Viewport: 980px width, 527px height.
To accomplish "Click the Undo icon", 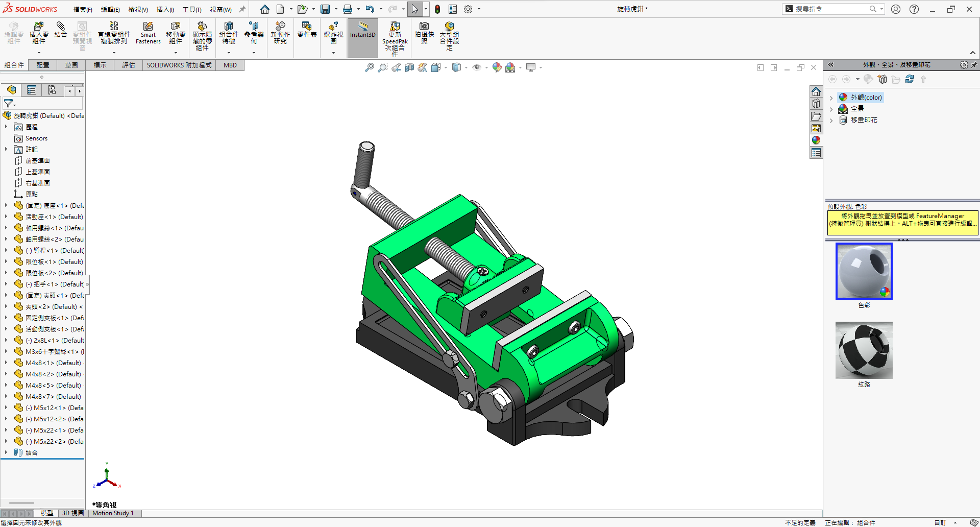I will point(370,9).
